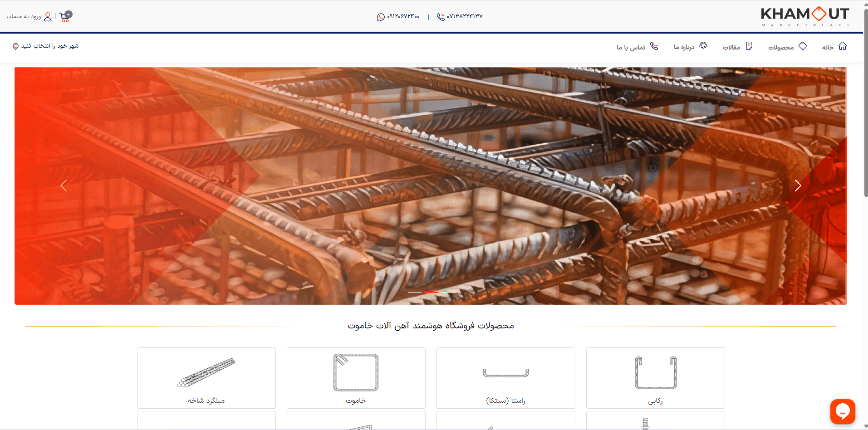Click the scrollbar down arrow

point(866,426)
